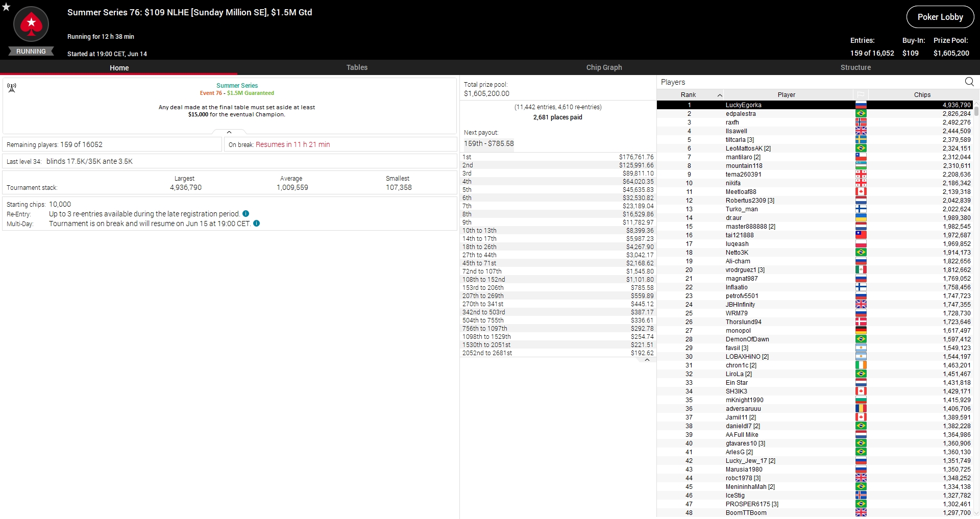
Task: Select player row LOBAXHINO [2]
Action: [815, 357]
